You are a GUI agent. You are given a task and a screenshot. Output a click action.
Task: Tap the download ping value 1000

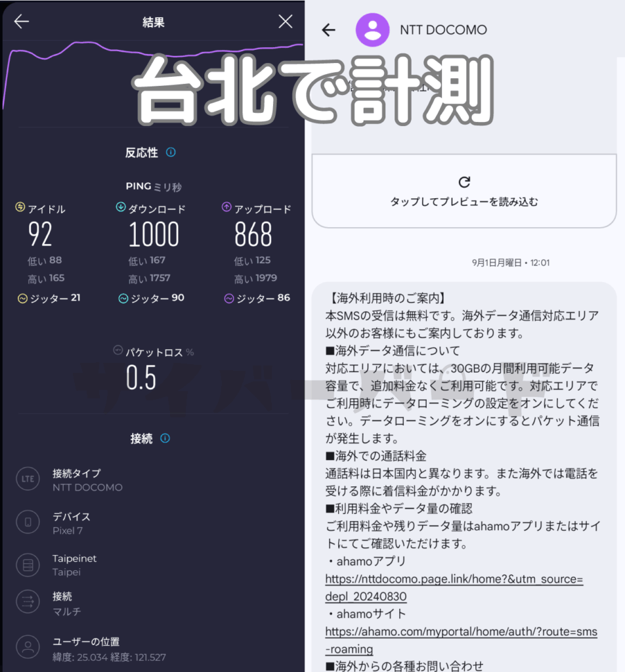click(154, 234)
